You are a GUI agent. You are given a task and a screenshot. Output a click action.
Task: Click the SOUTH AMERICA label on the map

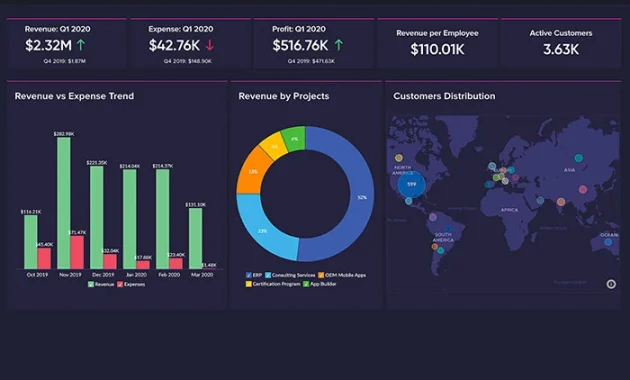tap(443, 237)
